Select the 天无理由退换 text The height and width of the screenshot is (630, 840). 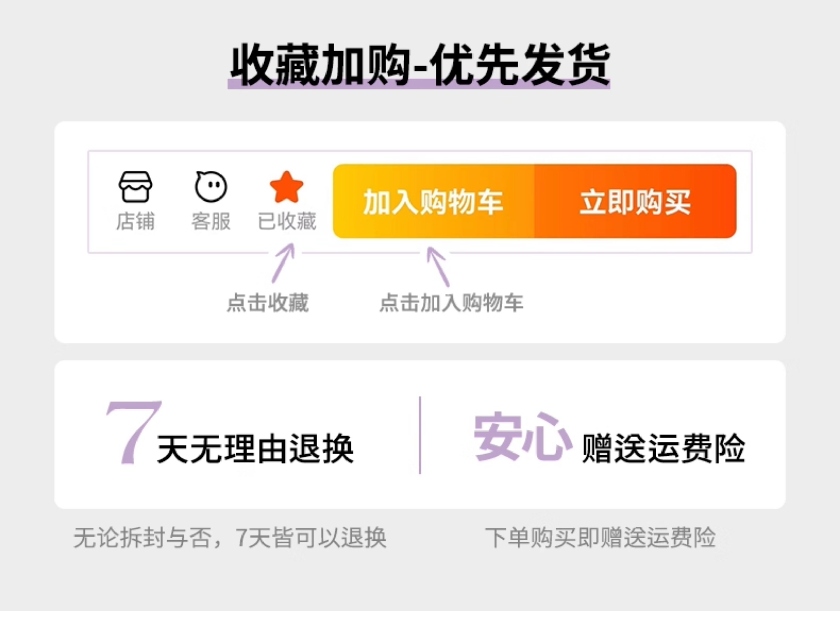pyautogui.click(x=256, y=449)
